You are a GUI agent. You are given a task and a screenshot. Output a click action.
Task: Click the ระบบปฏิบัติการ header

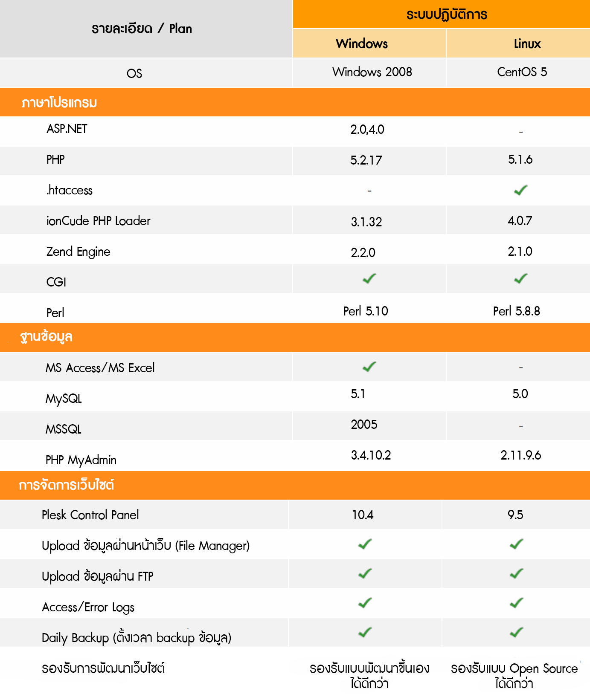click(446, 14)
